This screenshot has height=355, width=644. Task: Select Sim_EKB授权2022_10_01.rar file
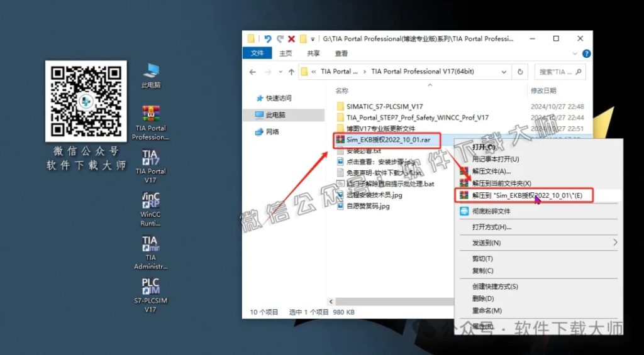[387, 140]
